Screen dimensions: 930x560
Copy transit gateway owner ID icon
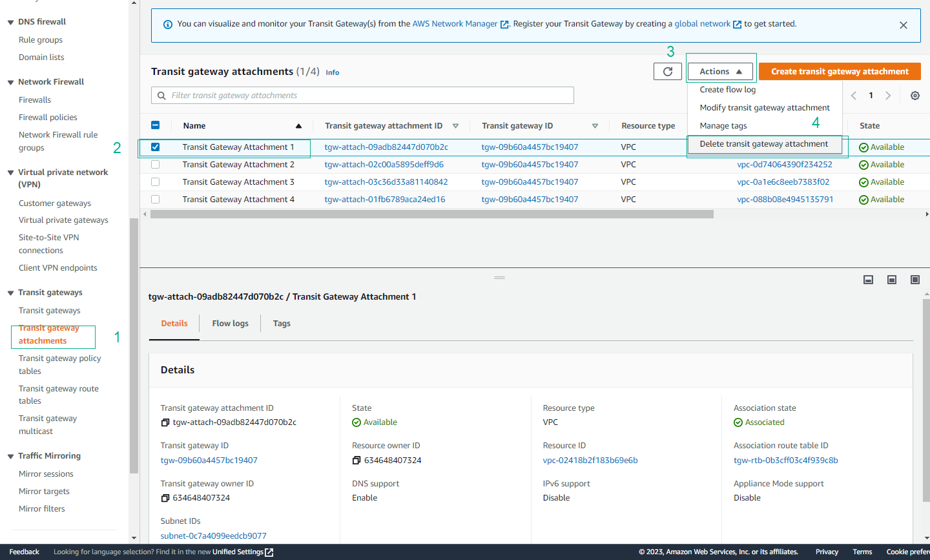tap(165, 498)
